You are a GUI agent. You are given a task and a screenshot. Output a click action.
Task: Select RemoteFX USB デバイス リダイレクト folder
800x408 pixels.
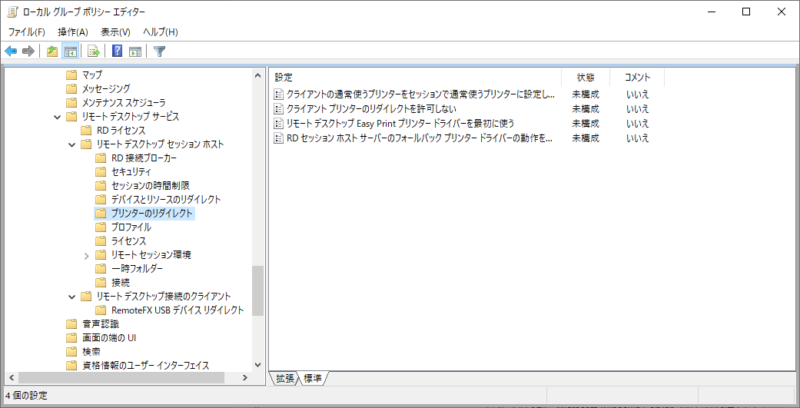click(178, 310)
